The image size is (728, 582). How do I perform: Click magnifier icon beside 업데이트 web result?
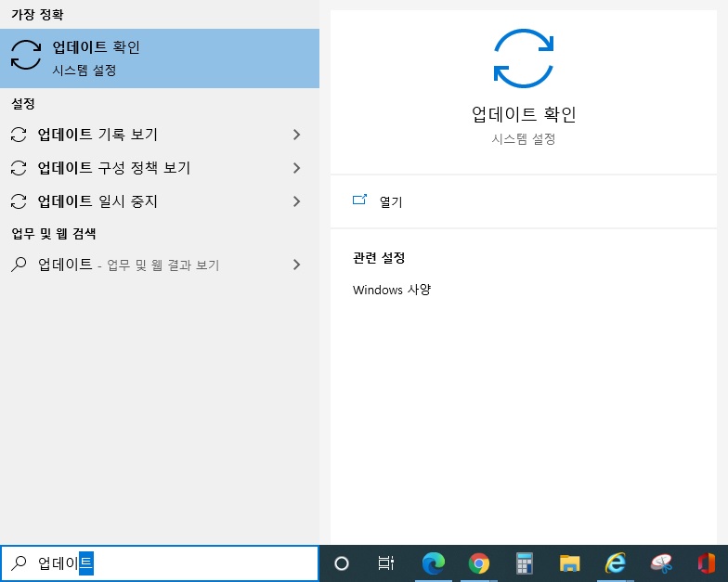(x=19, y=265)
